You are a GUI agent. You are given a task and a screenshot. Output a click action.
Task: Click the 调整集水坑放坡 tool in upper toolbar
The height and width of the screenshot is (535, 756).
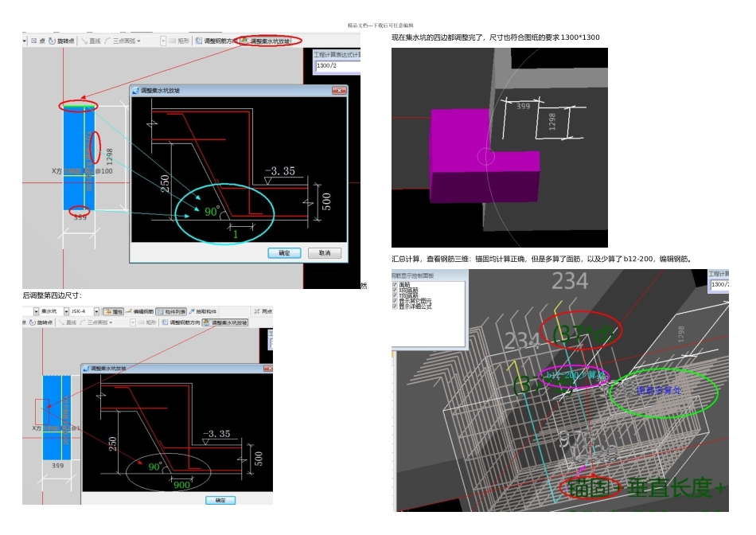[x=266, y=41]
